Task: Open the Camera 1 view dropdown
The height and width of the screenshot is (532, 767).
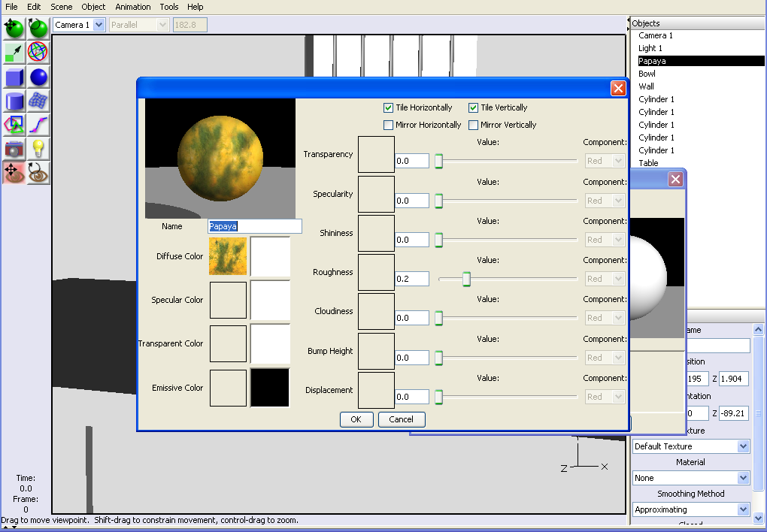Action: click(x=99, y=25)
